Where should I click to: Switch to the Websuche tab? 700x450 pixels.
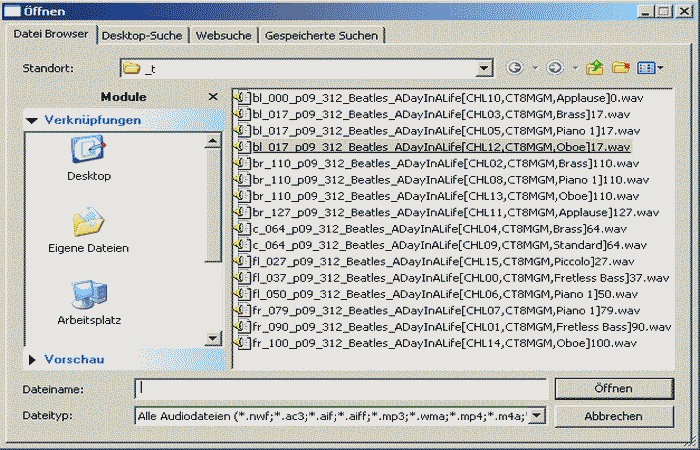[x=223, y=36]
